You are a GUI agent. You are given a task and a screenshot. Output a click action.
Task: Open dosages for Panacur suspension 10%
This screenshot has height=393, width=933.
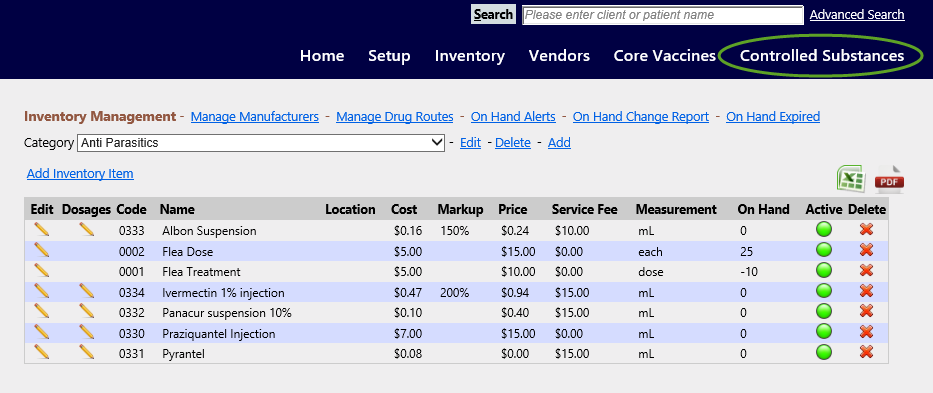coord(86,311)
